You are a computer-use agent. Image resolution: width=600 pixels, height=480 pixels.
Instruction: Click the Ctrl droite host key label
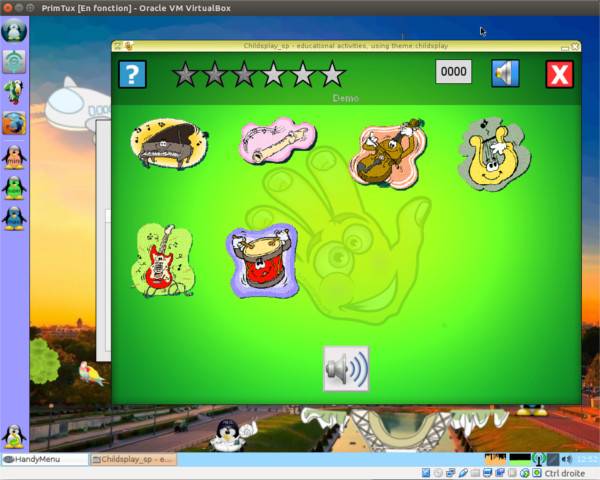(x=565, y=473)
